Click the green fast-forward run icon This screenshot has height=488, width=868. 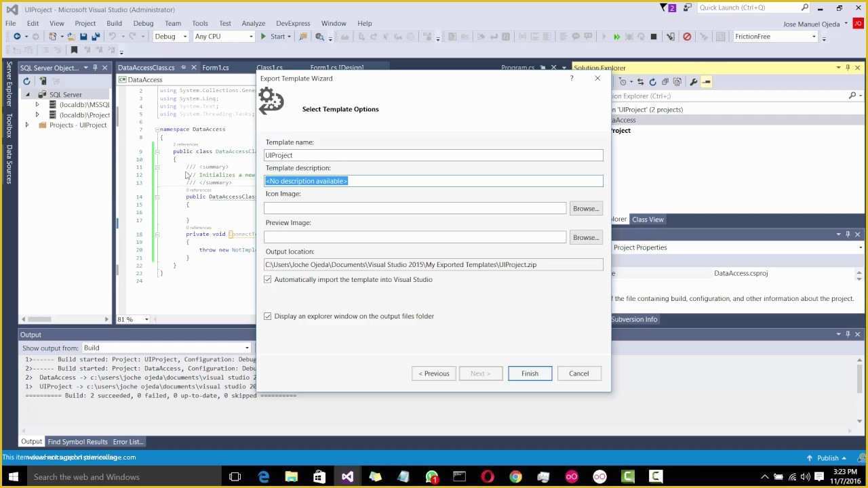pyautogui.click(x=616, y=37)
